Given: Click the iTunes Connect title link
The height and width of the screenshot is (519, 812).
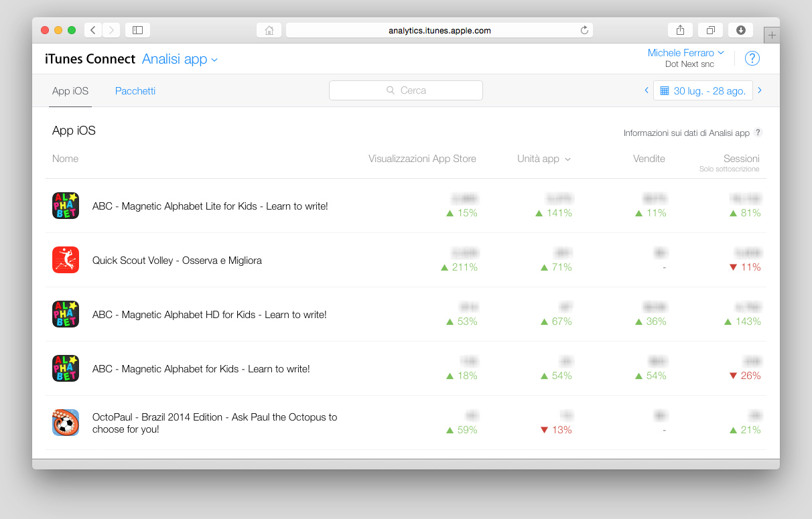Looking at the screenshot, I should [x=90, y=59].
